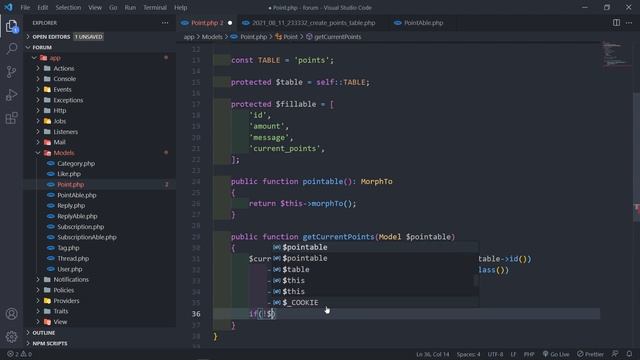Open User.php in the explorer
Screen dimensions: 640x360
100,269
